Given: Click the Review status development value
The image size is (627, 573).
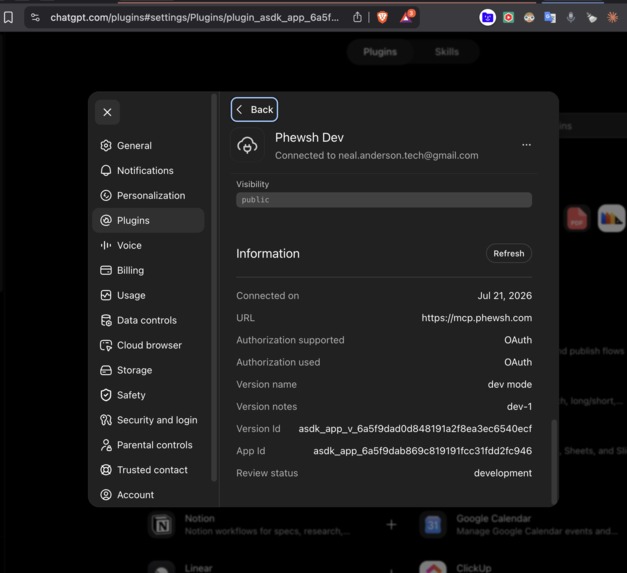Looking at the screenshot, I should [503, 473].
